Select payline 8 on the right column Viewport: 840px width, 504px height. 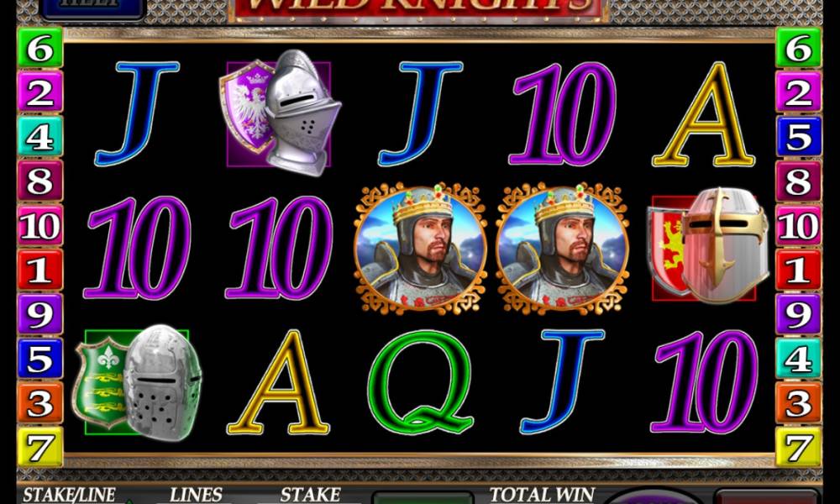(x=798, y=181)
